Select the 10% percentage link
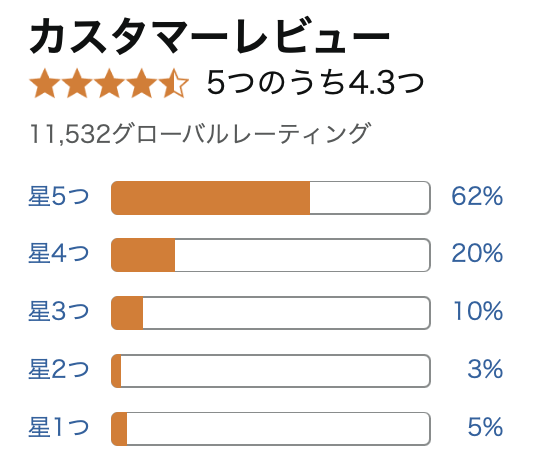540x468 pixels. [478, 311]
